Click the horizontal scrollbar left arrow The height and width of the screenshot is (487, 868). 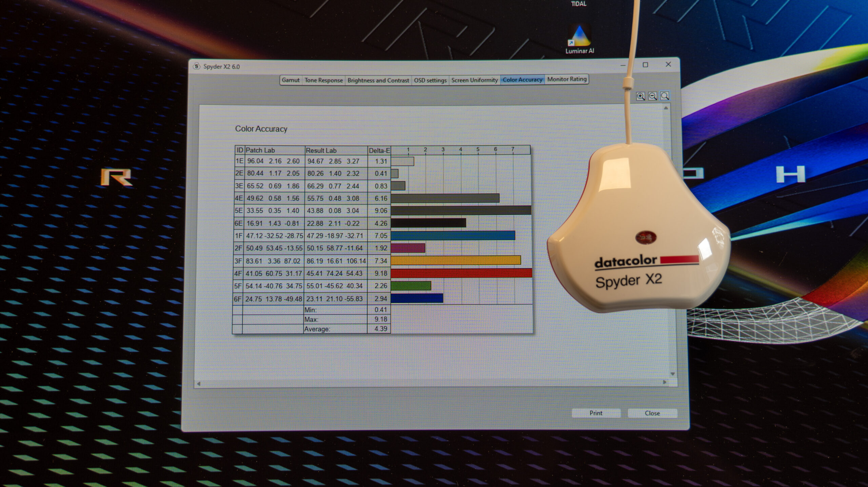[199, 384]
